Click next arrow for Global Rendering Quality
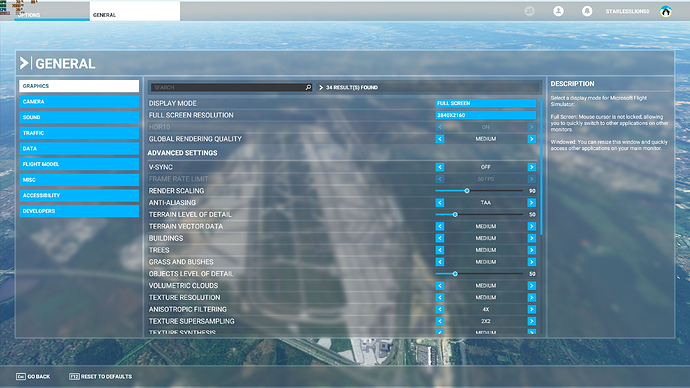The width and height of the screenshot is (690, 388). [532, 139]
